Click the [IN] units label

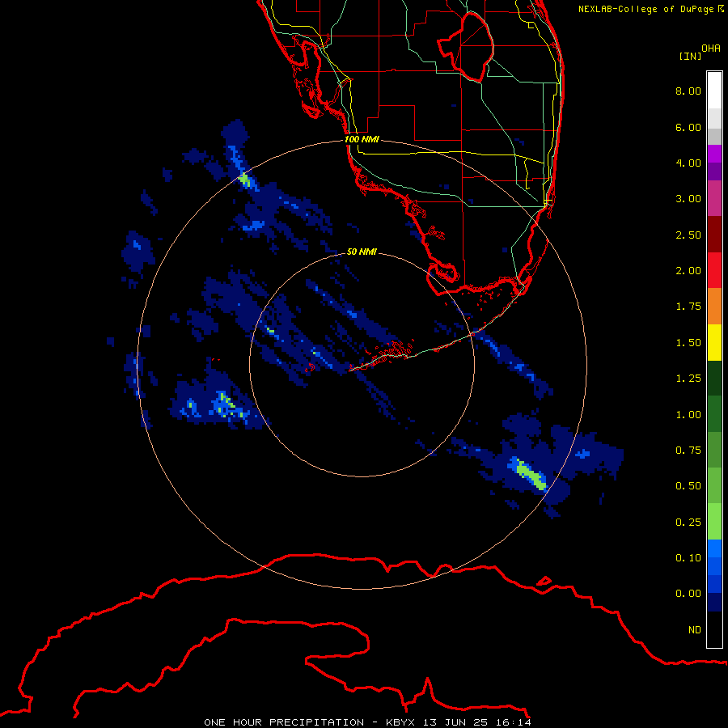coord(690,56)
